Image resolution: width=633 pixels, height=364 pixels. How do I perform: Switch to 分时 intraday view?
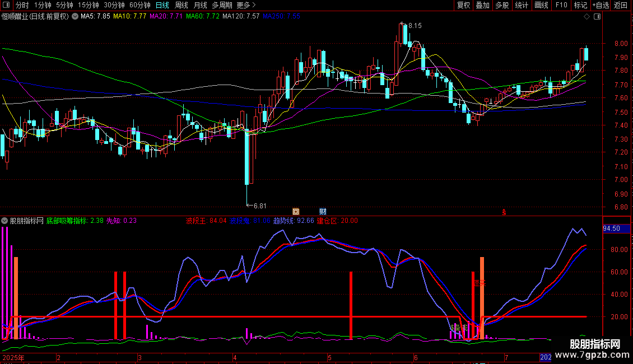22,5
